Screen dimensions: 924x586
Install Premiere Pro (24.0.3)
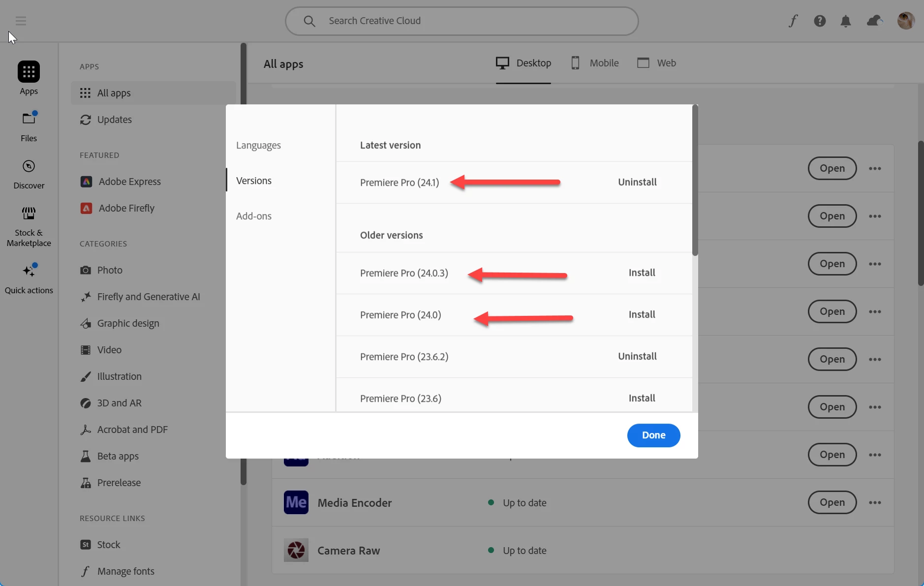[x=642, y=273]
